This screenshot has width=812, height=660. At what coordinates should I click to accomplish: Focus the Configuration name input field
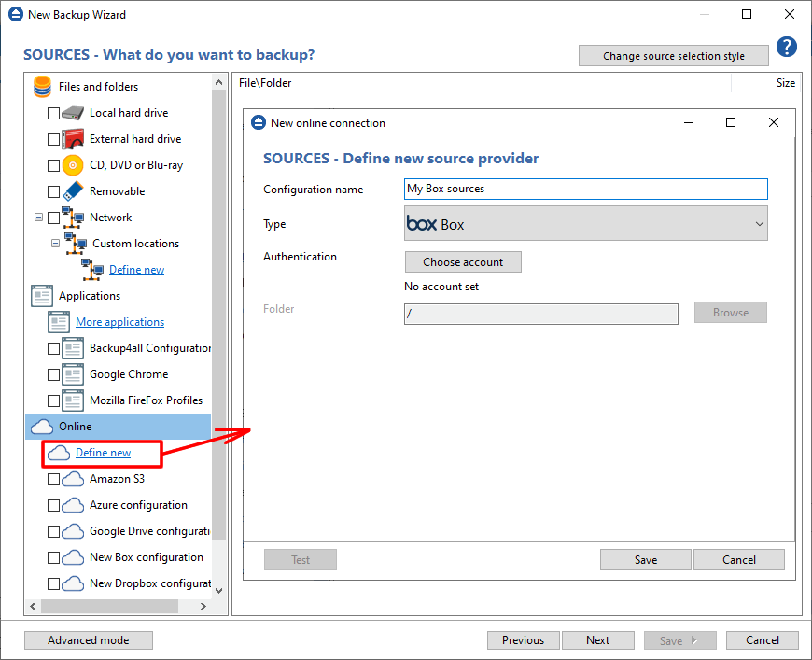(x=586, y=190)
